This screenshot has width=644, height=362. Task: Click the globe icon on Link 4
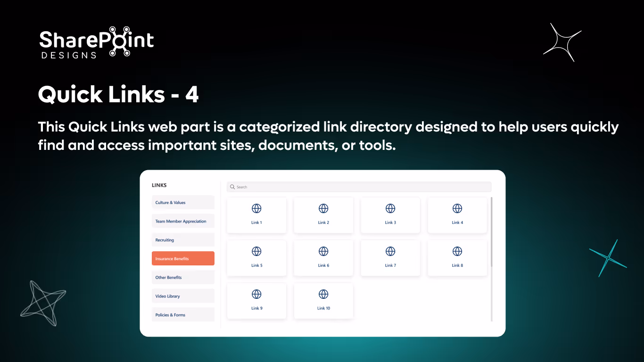click(457, 208)
